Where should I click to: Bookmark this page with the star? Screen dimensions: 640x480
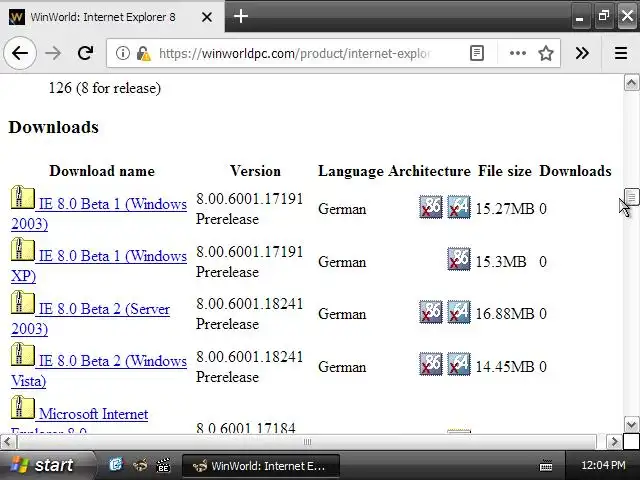[x=546, y=53]
